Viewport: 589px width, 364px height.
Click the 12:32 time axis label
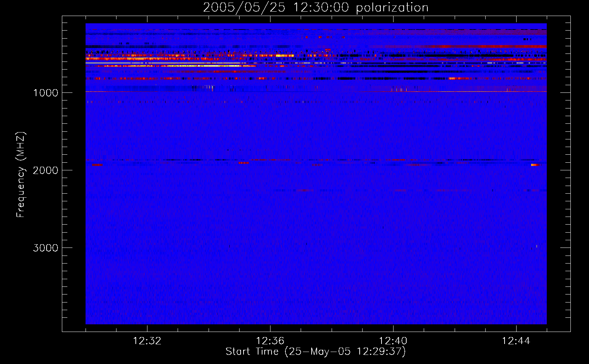[x=147, y=341]
